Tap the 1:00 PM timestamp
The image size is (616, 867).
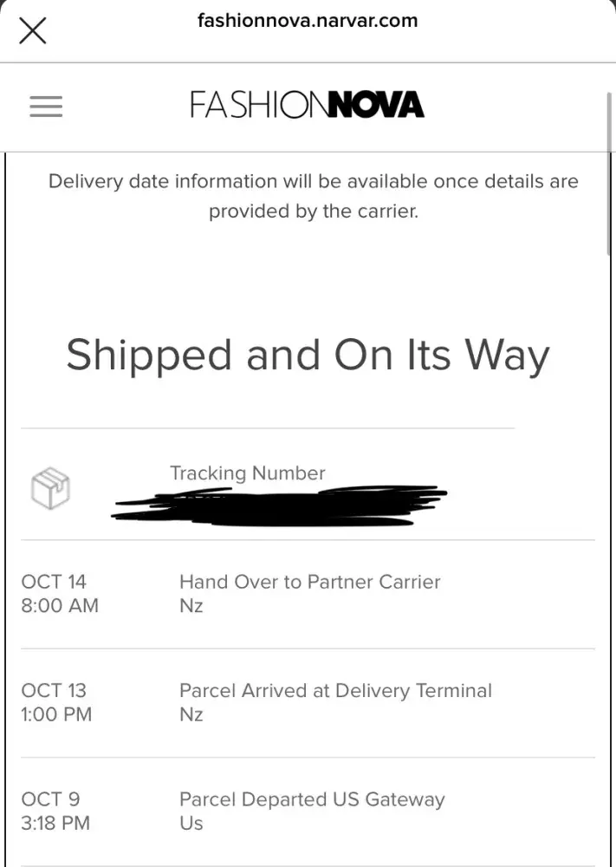(56, 715)
